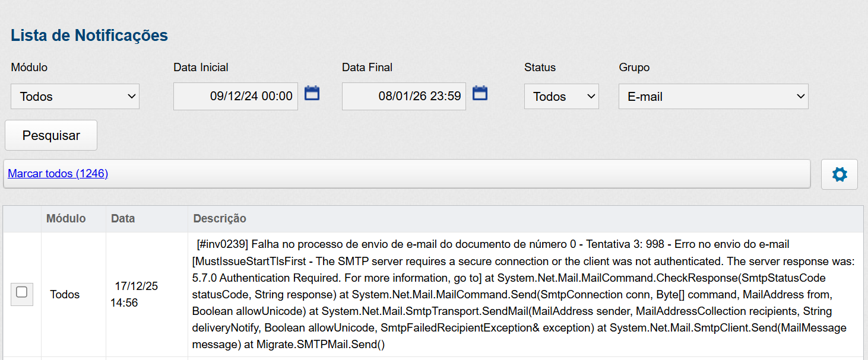Click the Descrição column header

[220, 219]
